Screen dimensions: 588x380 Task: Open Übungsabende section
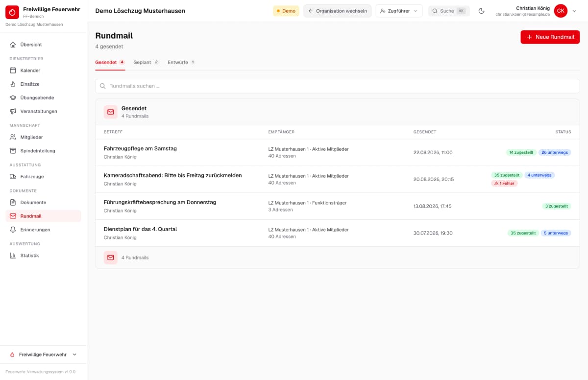[43, 98]
